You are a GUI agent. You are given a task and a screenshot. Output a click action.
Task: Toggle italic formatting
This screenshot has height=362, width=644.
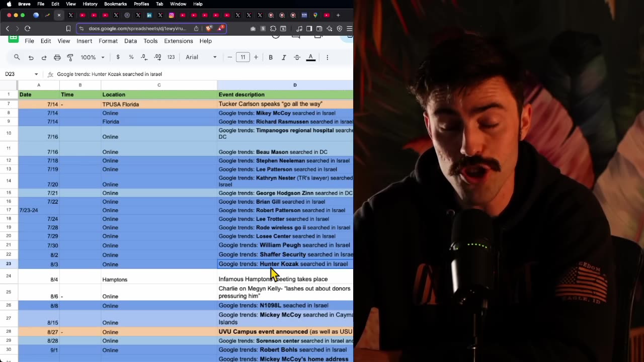284,57
